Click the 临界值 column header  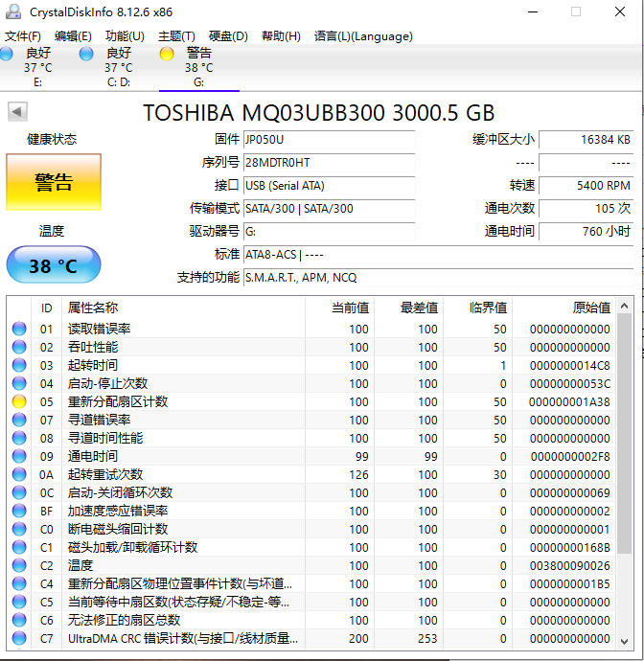click(x=478, y=308)
